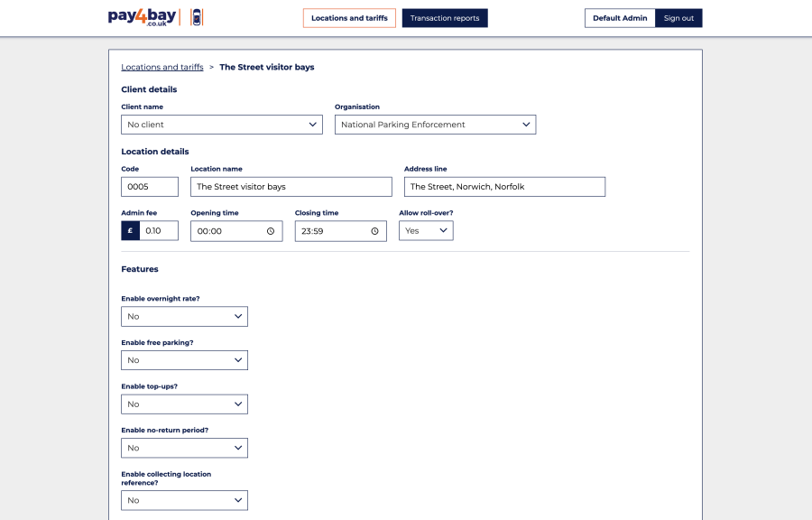Click the 'Location details' heading
The height and width of the screenshot is (520, 812).
[155, 152]
